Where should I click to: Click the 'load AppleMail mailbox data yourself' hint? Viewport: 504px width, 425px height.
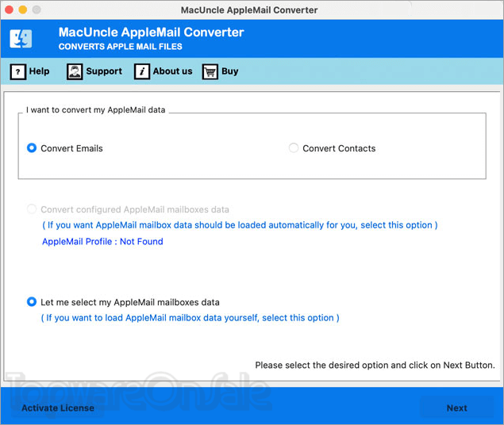tap(190, 318)
